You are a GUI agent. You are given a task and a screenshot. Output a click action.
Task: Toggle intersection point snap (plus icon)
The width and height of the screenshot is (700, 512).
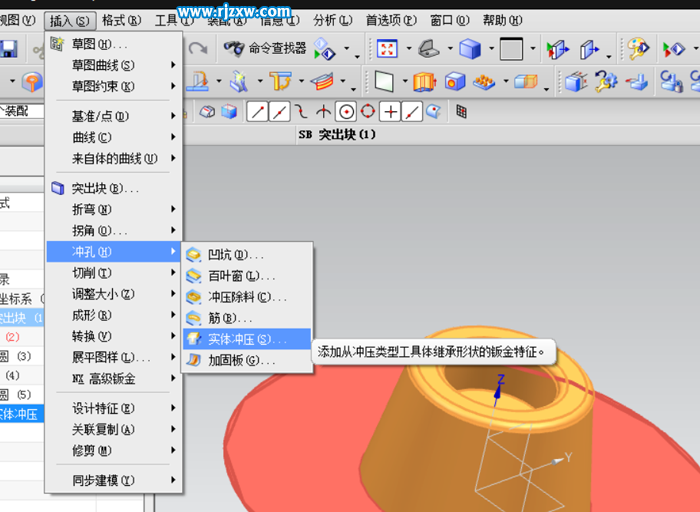coord(390,112)
